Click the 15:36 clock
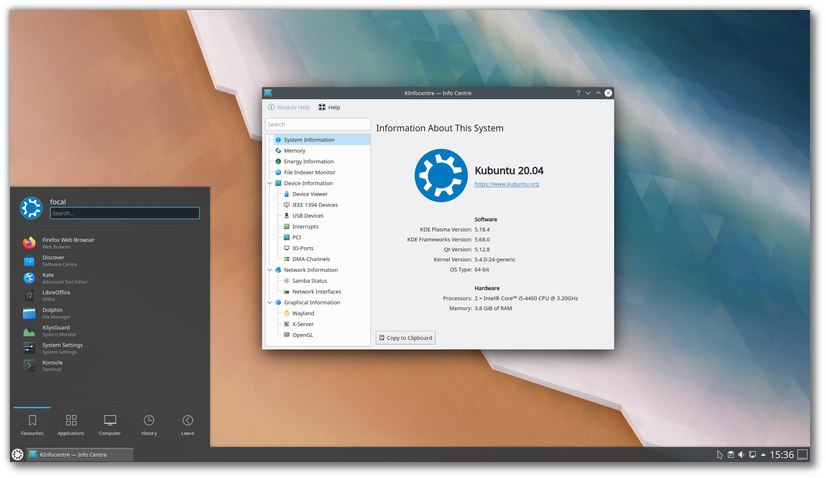Screen dimensions: 826x478 pyautogui.click(x=782, y=454)
